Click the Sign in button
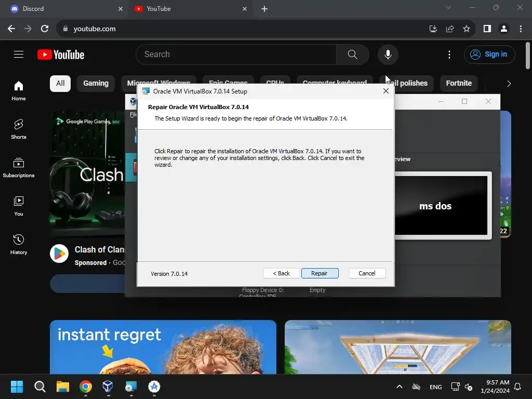 [489, 54]
